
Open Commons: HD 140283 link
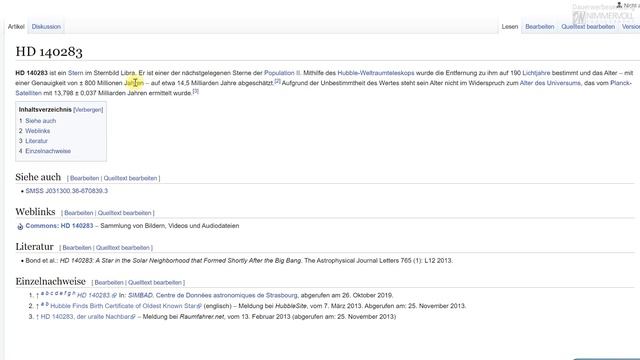coord(59,226)
